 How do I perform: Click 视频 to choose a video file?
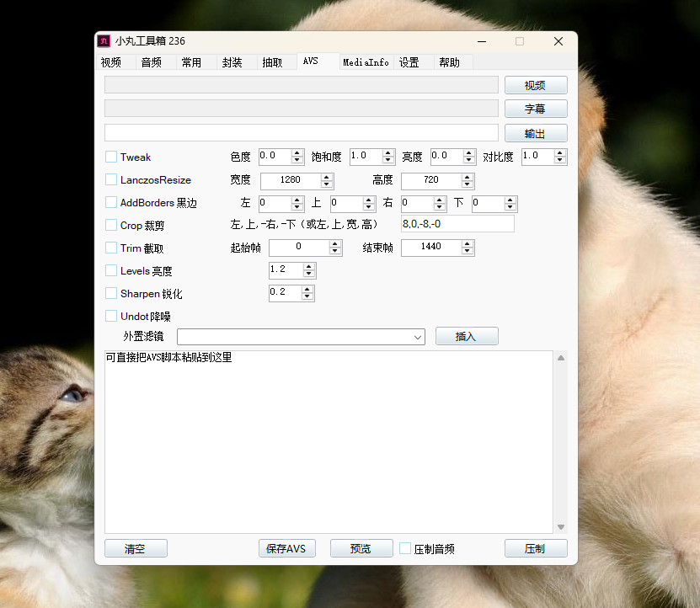click(x=536, y=85)
